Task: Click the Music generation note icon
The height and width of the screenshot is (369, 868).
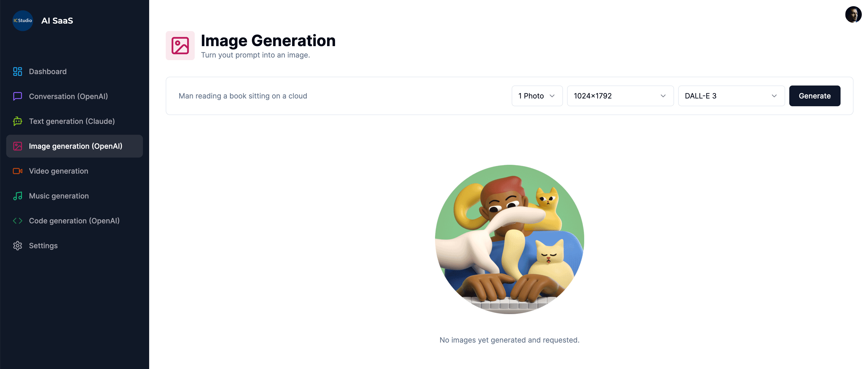Action: pos(18,196)
